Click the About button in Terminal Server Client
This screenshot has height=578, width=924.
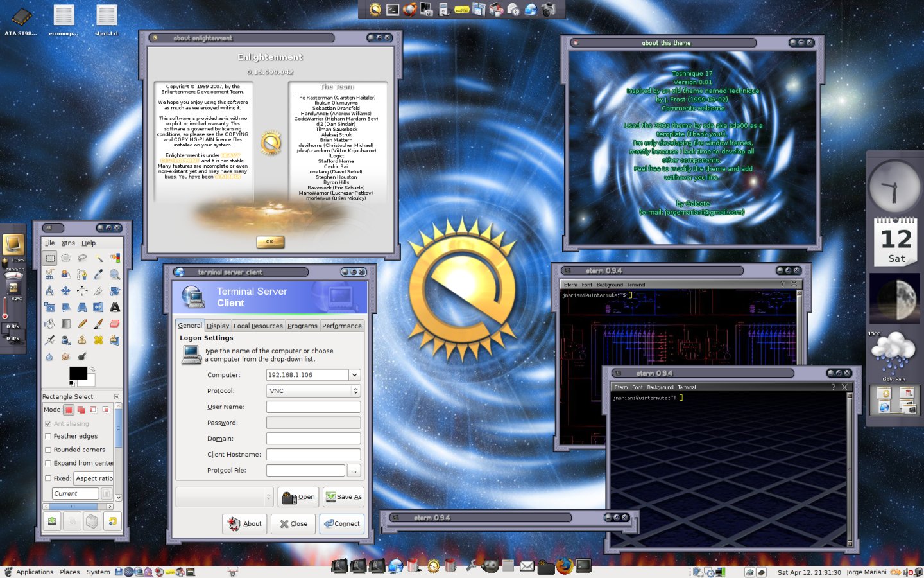[245, 523]
